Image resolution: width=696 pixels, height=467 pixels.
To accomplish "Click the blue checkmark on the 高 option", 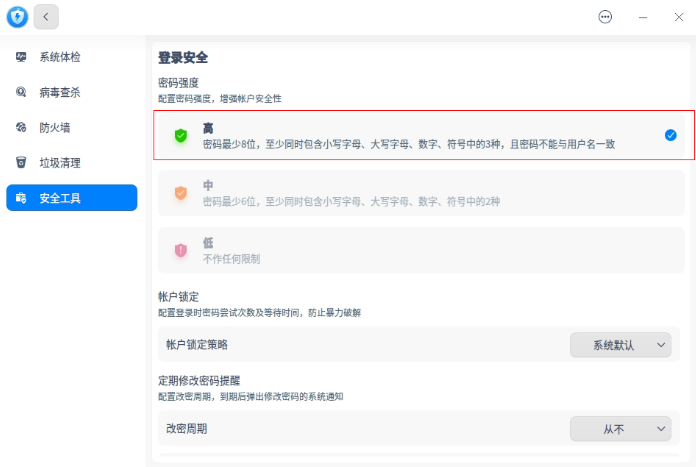I will coord(671,135).
